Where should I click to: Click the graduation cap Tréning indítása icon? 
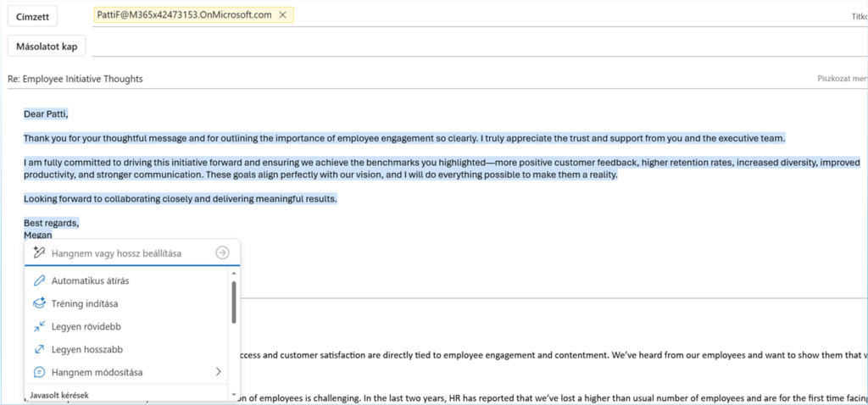pyautogui.click(x=39, y=303)
